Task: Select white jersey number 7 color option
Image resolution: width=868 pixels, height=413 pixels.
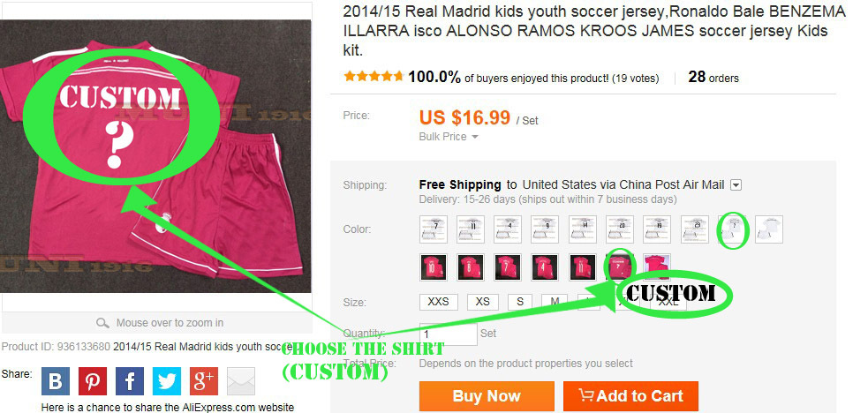Action: tap(434, 229)
